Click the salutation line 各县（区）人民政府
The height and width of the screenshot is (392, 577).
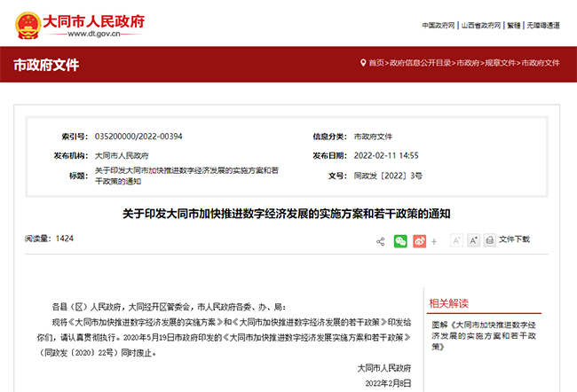click(x=169, y=307)
